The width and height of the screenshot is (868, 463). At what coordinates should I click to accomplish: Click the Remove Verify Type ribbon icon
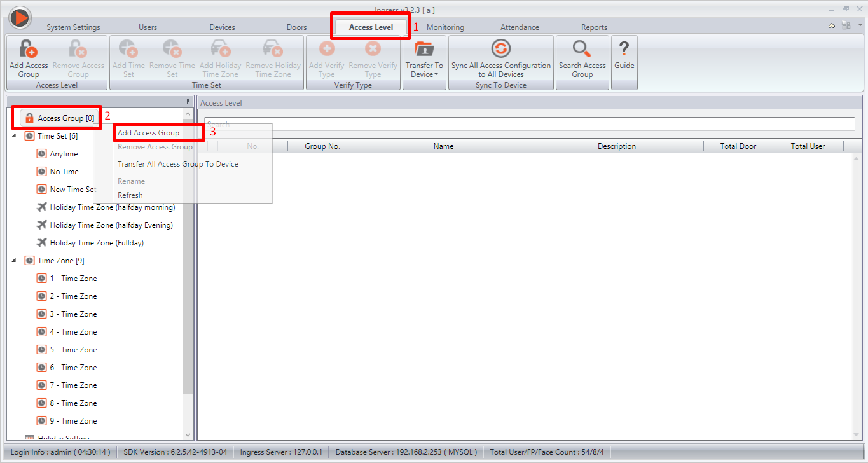373,49
